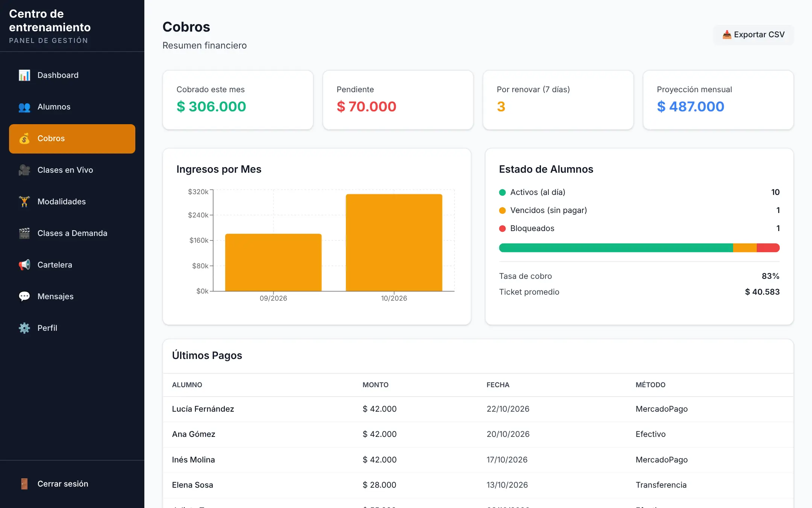Image resolution: width=812 pixels, height=508 pixels.
Task: Click the Proyección mensual value $ 487.000
Action: pos(691,106)
